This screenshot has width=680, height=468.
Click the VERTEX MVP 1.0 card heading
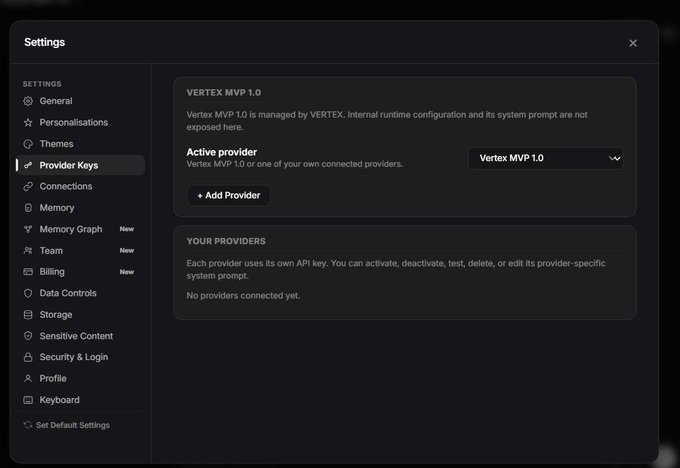224,92
